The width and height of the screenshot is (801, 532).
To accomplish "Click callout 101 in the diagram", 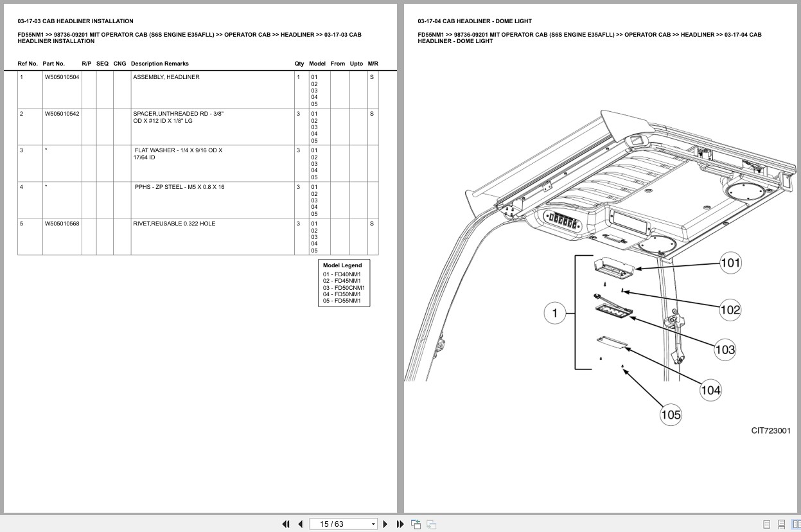I will coord(730,263).
